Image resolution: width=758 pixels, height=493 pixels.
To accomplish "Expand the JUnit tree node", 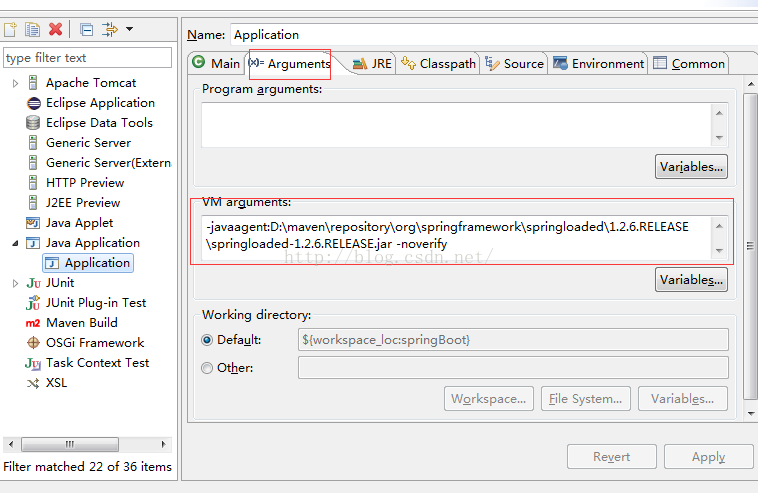I will (15, 283).
